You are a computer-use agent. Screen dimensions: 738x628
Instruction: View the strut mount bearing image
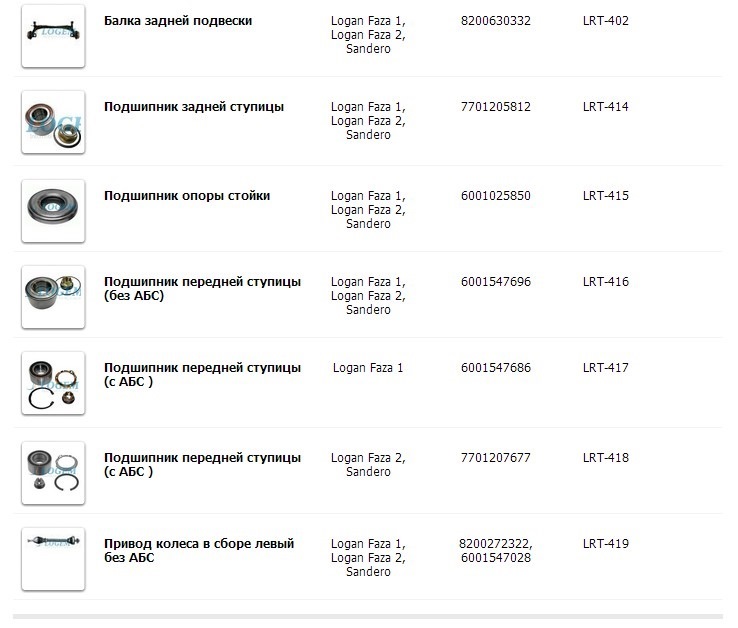pos(53,210)
